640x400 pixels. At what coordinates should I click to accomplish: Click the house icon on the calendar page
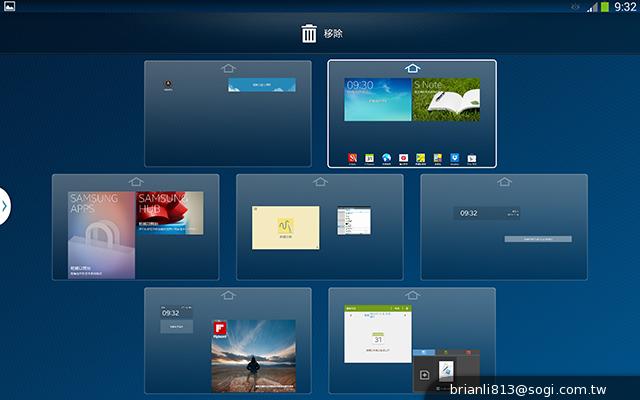coord(412,296)
